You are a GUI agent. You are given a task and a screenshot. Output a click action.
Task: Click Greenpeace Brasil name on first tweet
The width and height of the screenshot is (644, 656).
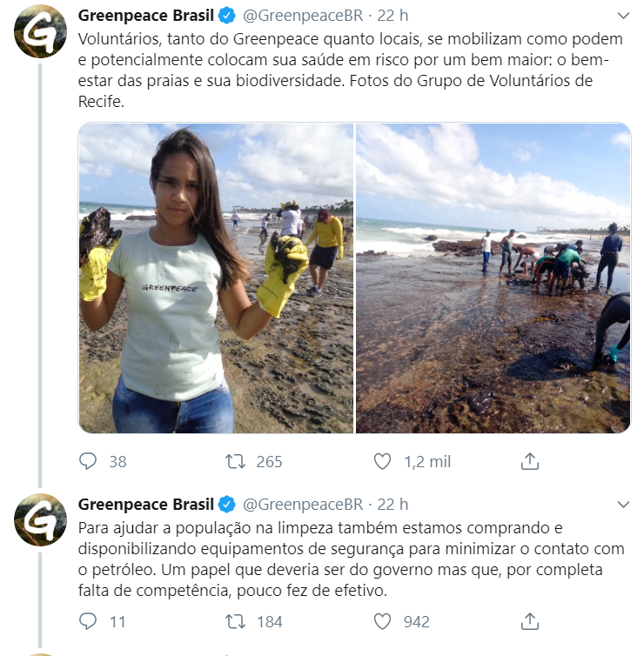146,16
